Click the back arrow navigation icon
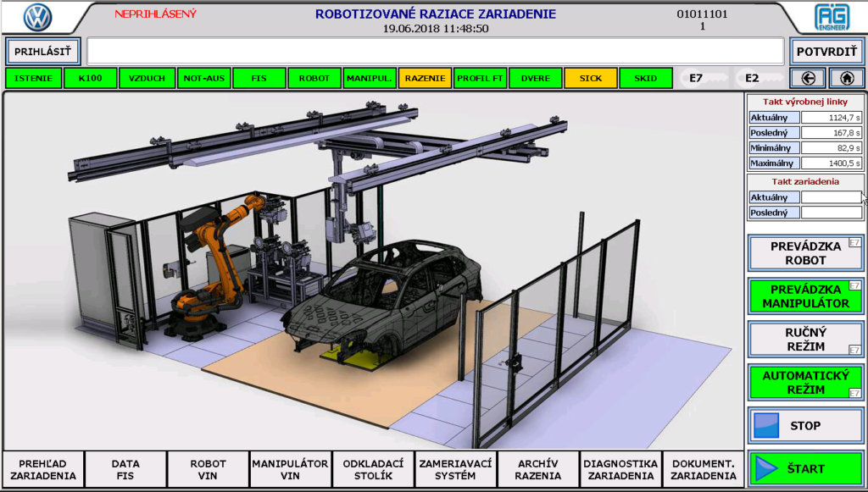 click(808, 78)
